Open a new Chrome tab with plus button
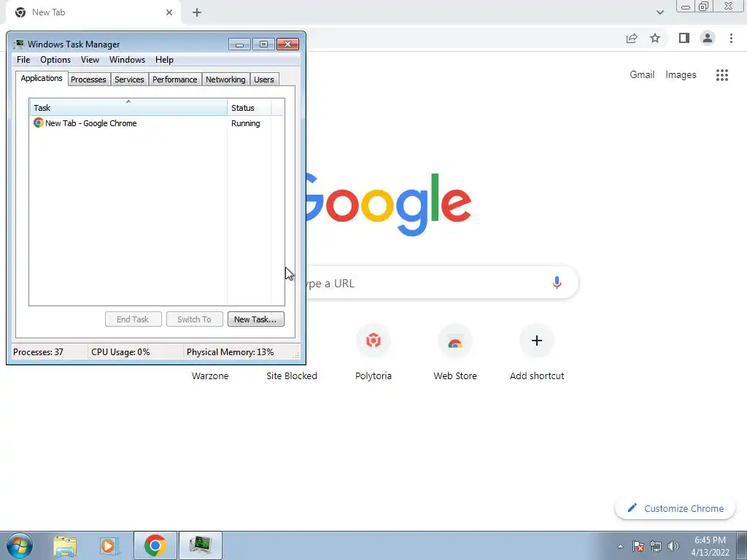Viewport: 747px width, 560px height. (x=197, y=13)
